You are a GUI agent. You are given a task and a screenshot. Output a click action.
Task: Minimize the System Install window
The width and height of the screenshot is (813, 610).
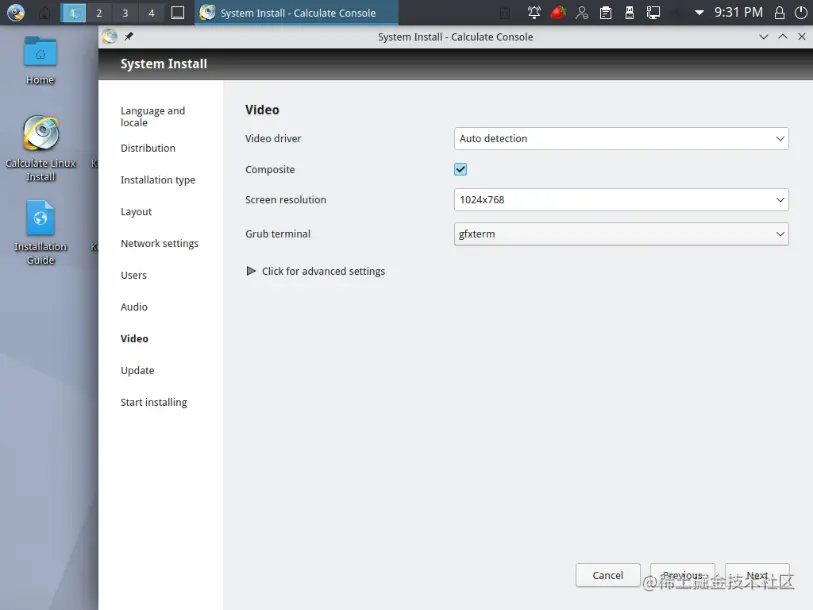coord(764,37)
